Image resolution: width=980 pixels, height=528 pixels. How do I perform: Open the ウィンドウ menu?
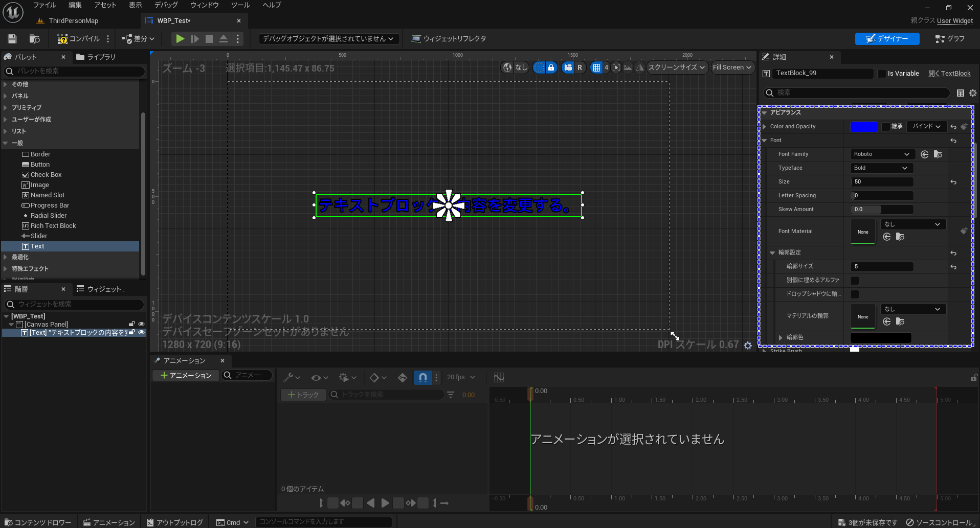tap(204, 5)
